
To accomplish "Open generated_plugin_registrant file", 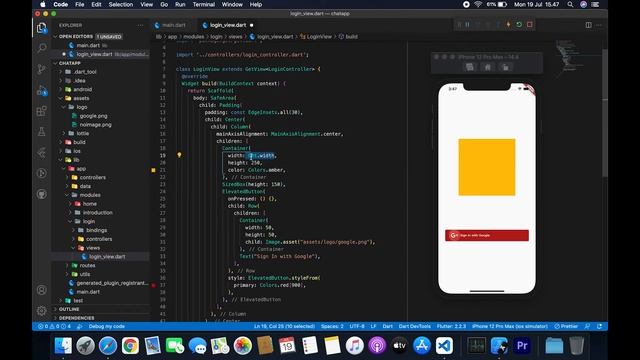I will coord(112,283).
